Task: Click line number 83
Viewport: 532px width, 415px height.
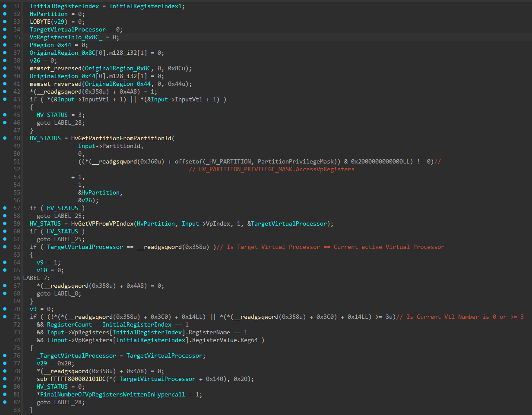Action: [17, 410]
